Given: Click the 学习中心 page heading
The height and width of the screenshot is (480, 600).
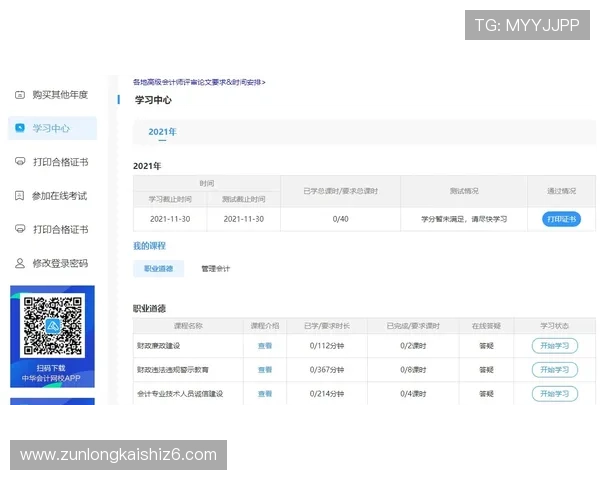Looking at the screenshot, I should (153, 100).
